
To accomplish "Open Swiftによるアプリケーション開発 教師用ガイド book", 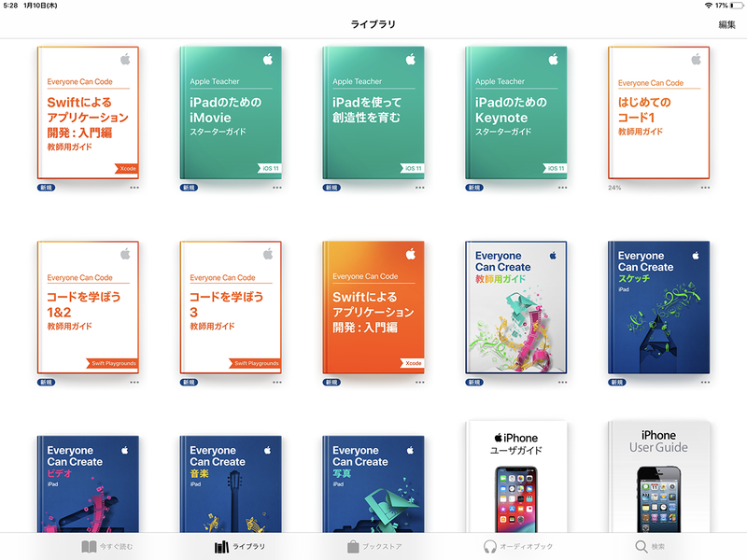I will tap(88, 112).
